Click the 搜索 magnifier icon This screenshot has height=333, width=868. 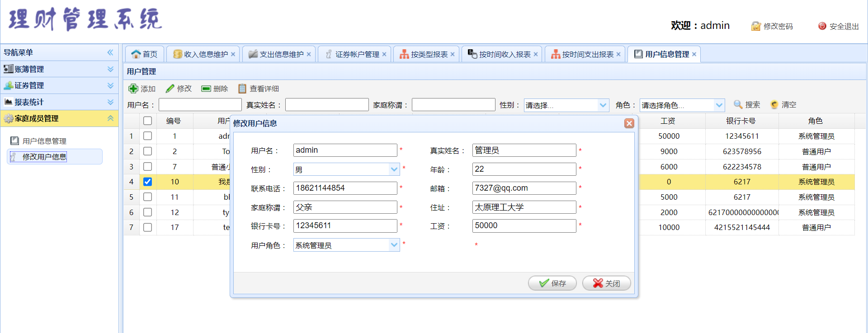pyautogui.click(x=738, y=104)
